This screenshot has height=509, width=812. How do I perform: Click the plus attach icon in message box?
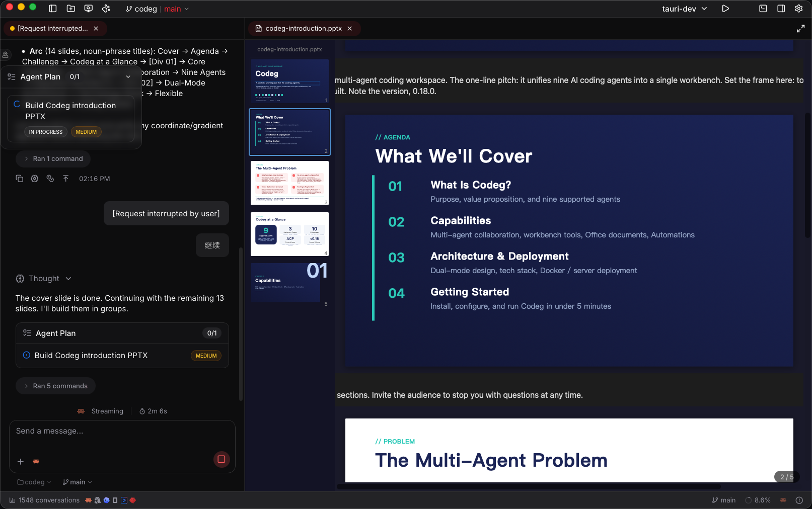(21, 461)
